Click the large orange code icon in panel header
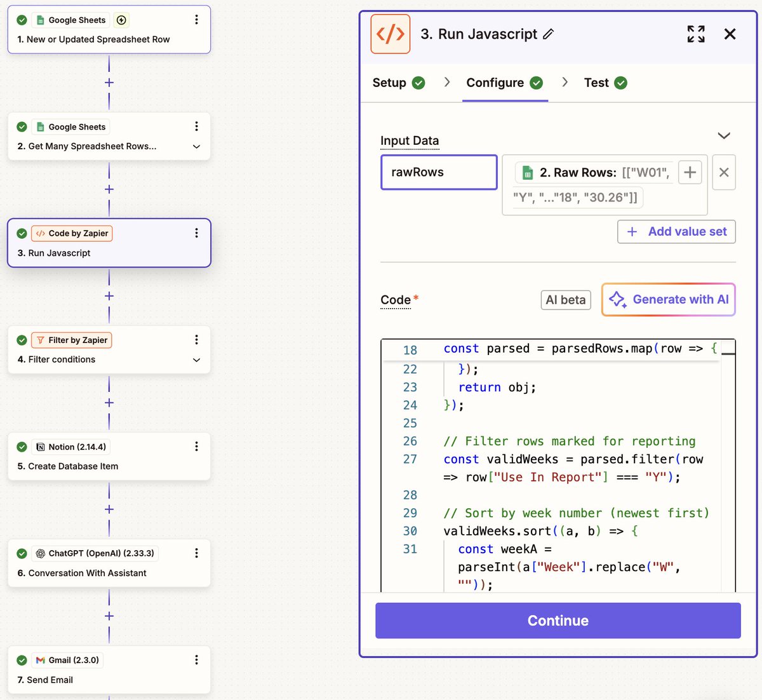762x700 pixels. tap(391, 34)
